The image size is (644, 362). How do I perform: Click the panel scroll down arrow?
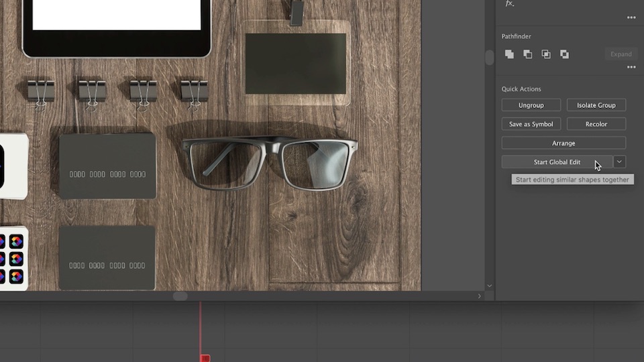pos(490,286)
